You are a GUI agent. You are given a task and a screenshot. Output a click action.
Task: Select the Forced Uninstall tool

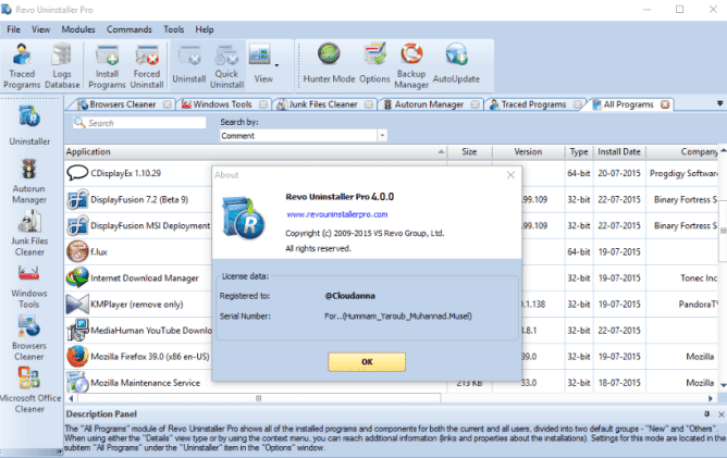tap(146, 65)
